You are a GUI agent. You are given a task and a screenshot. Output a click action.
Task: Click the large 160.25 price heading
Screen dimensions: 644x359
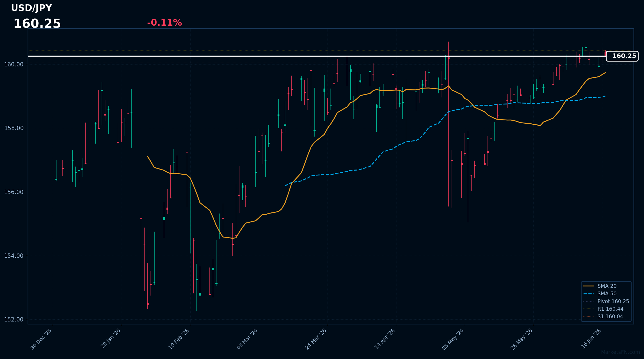[37, 24]
